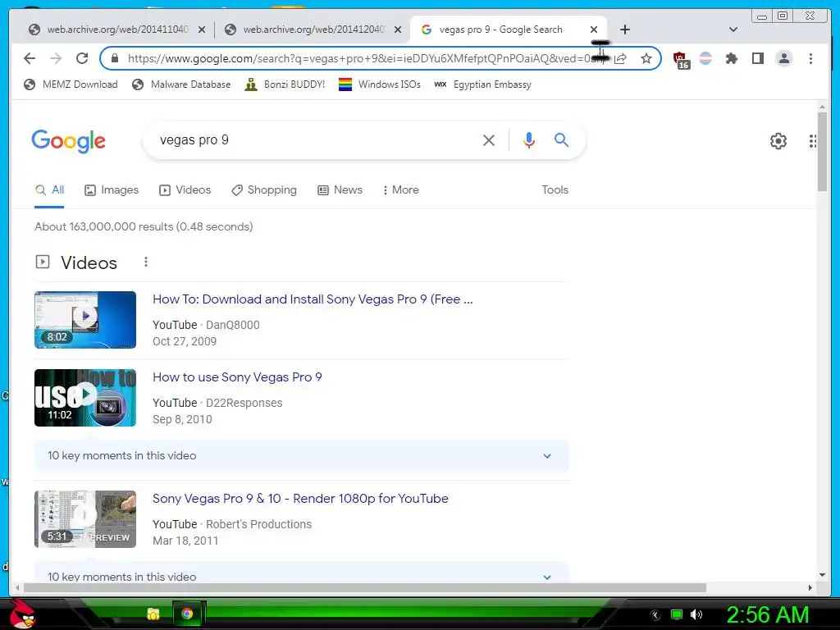Open How to use Sony Vegas Pro 9 link
The height and width of the screenshot is (630, 840).
click(x=237, y=377)
